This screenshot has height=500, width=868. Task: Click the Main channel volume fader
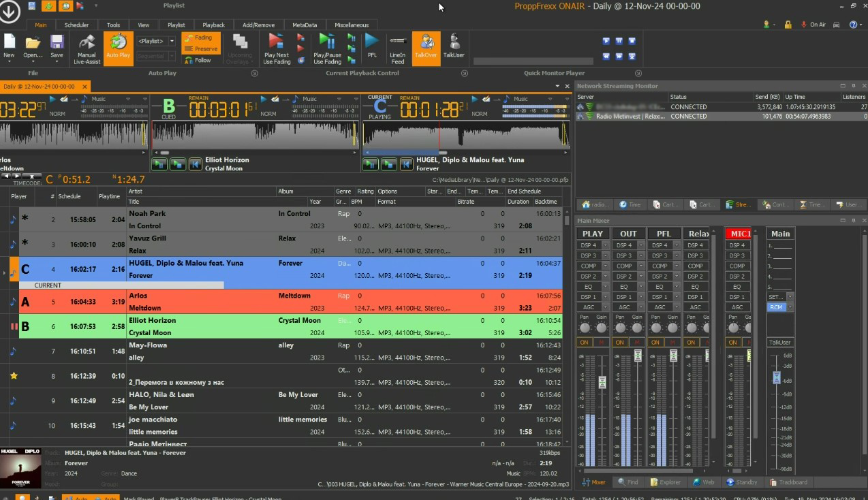click(776, 377)
